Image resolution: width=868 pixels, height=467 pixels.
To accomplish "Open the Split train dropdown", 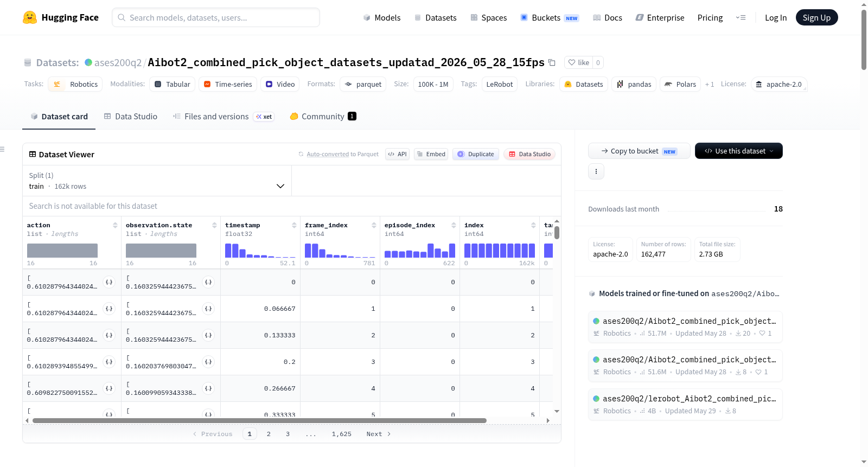I will [x=157, y=181].
